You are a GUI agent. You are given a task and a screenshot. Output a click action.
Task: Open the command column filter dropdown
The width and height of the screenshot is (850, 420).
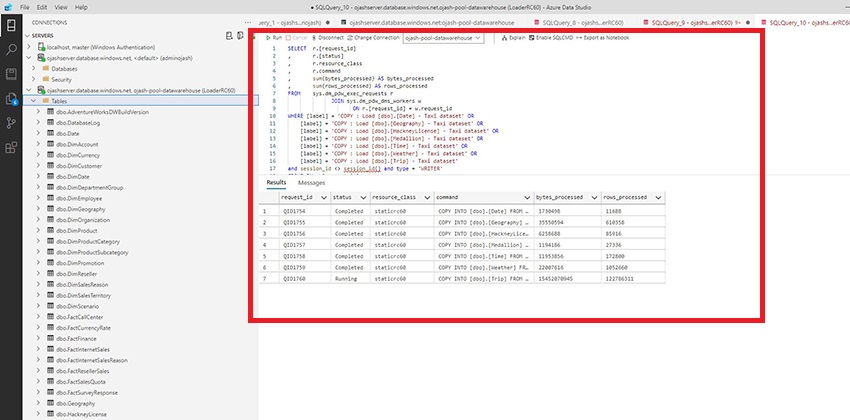pos(526,198)
